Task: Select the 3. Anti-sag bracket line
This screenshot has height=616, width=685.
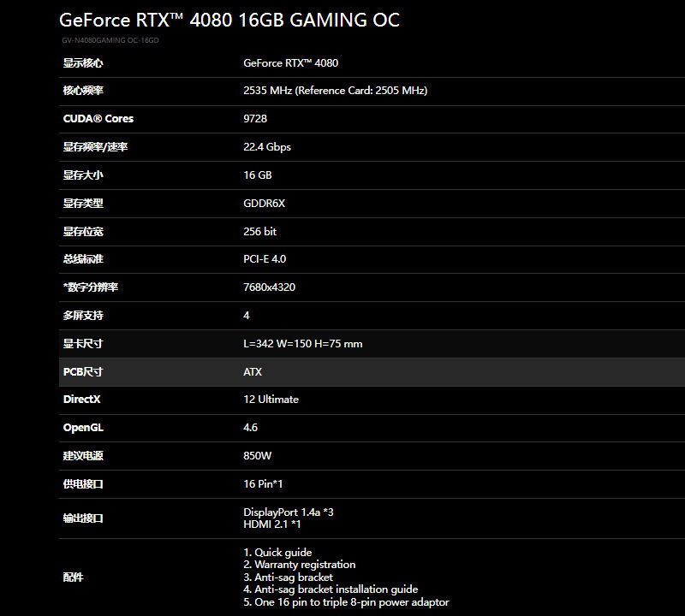Action: coord(288,577)
